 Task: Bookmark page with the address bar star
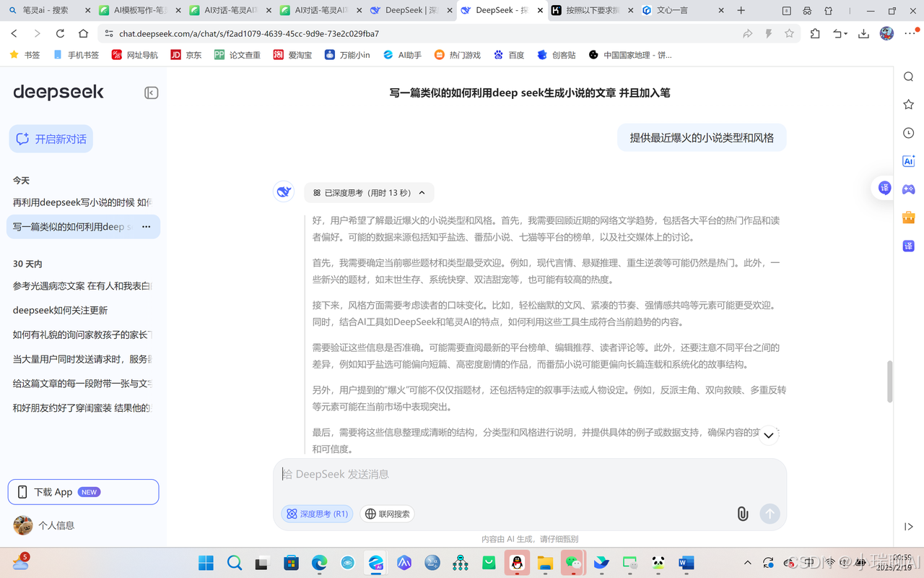(x=789, y=34)
